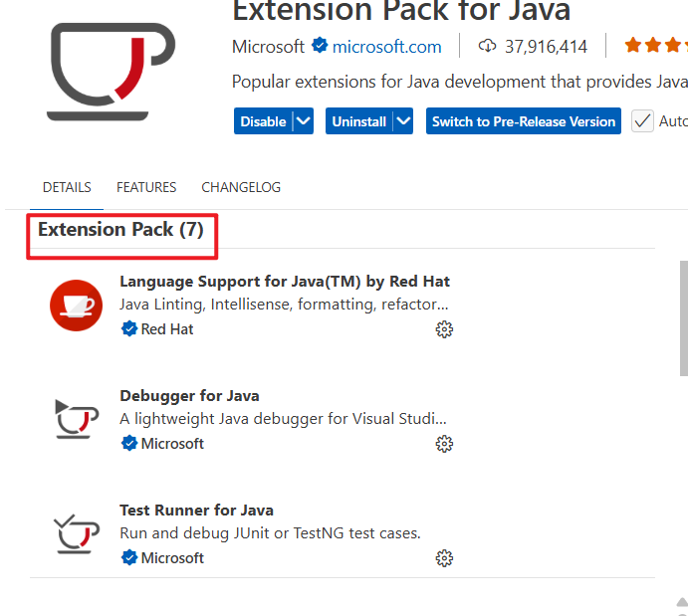Screen dimensions: 688x616
Task: Click the star rating icons
Action: (x=656, y=45)
